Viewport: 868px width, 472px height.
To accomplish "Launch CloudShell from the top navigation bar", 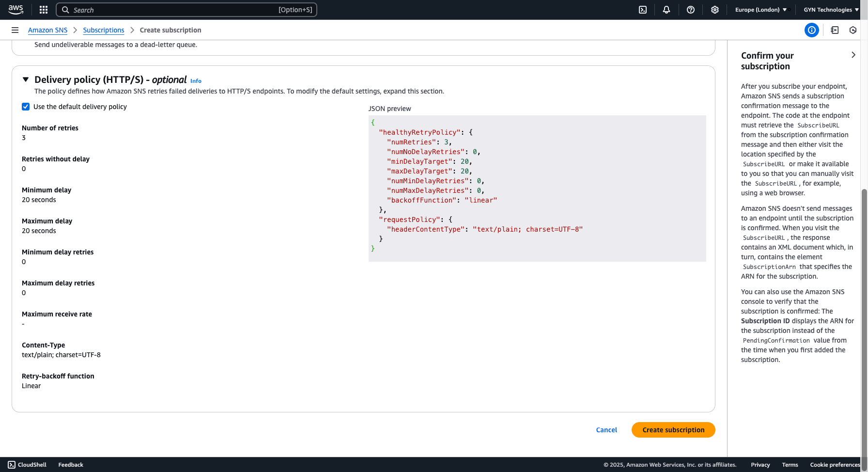I will pos(642,10).
